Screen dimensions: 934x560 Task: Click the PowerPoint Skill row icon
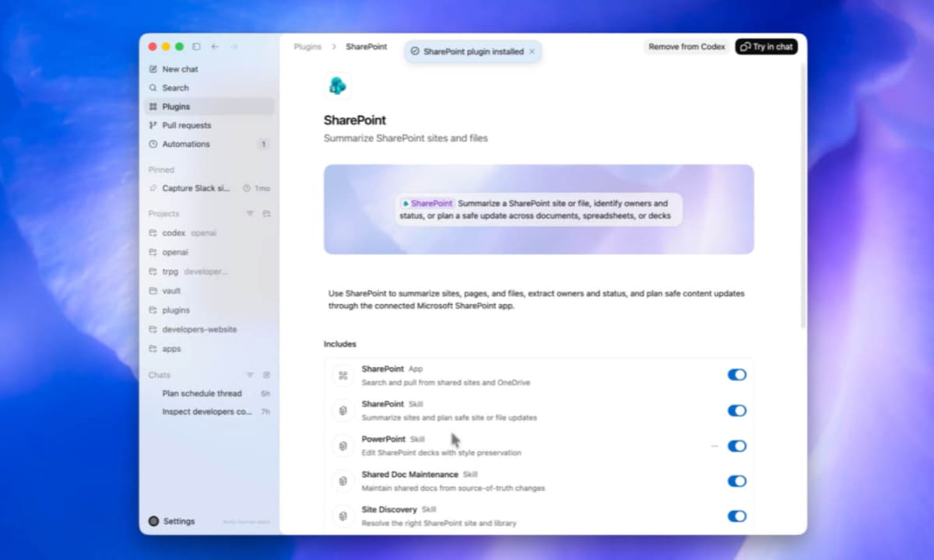tap(342, 446)
